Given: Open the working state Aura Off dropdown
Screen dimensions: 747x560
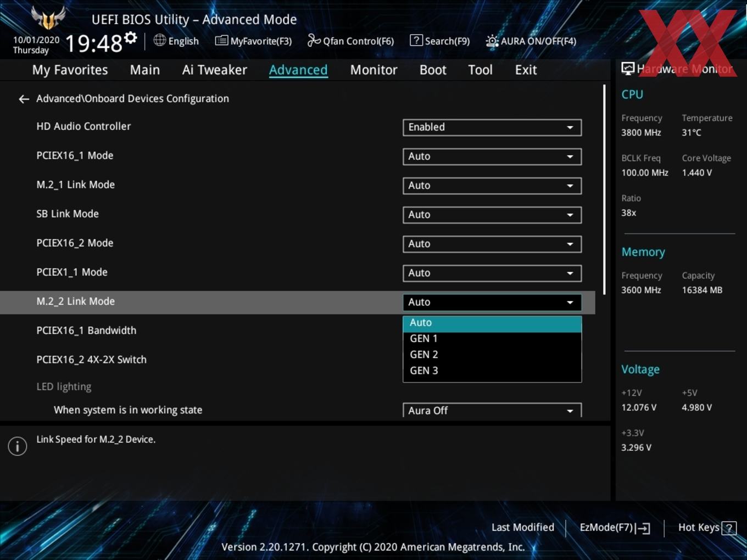Looking at the screenshot, I should point(492,410).
